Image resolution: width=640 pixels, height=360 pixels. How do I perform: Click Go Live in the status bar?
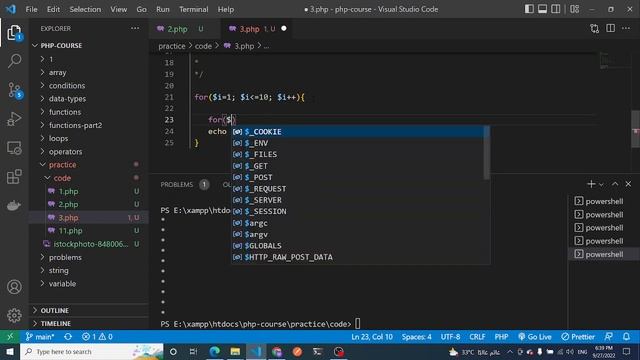click(x=535, y=337)
